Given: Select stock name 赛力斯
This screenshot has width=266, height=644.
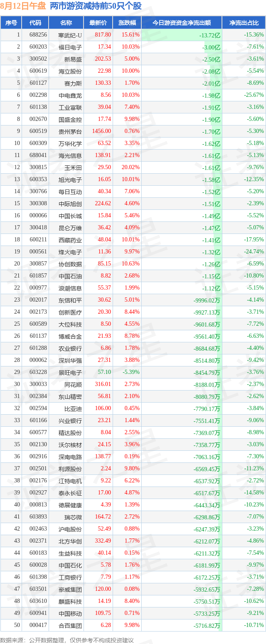Looking at the screenshot, I should click(x=73, y=84).
